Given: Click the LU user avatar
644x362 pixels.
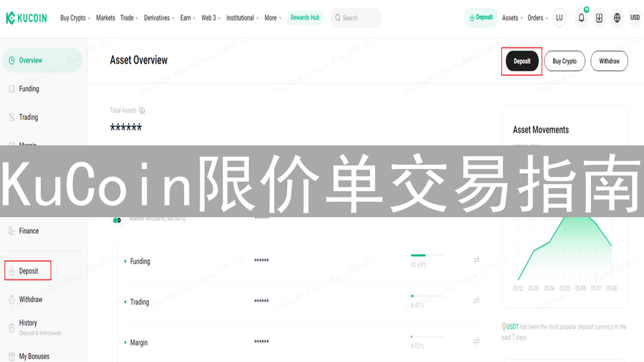Looking at the screenshot, I should 559,18.
